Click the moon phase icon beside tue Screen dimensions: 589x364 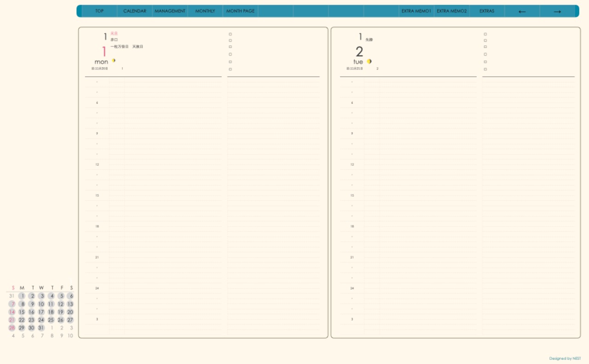tap(369, 61)
